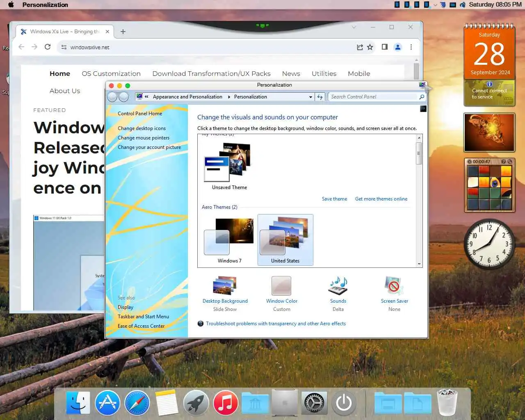Viewport: 525px width, 420px height.
Task: Click the Mac Pro computer dock icon
Action: point(285,403)
